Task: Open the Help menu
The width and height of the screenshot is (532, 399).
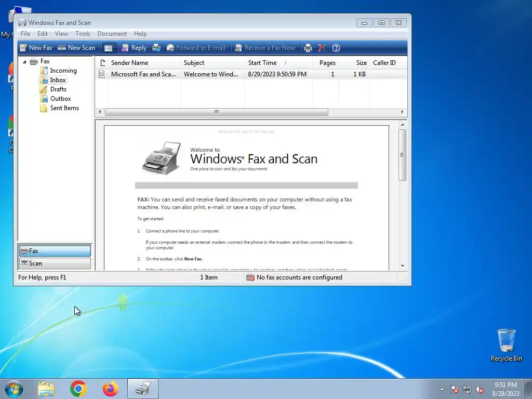Action: (140, 34)
